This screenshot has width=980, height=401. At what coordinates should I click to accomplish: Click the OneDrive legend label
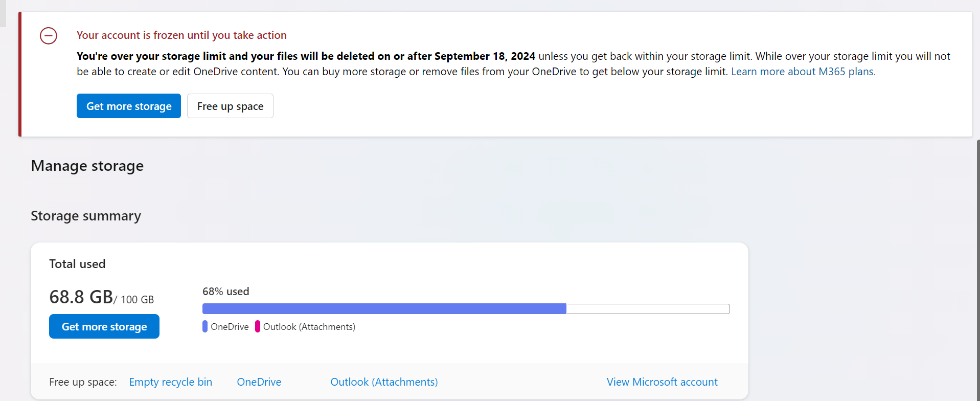click(230, 327)
